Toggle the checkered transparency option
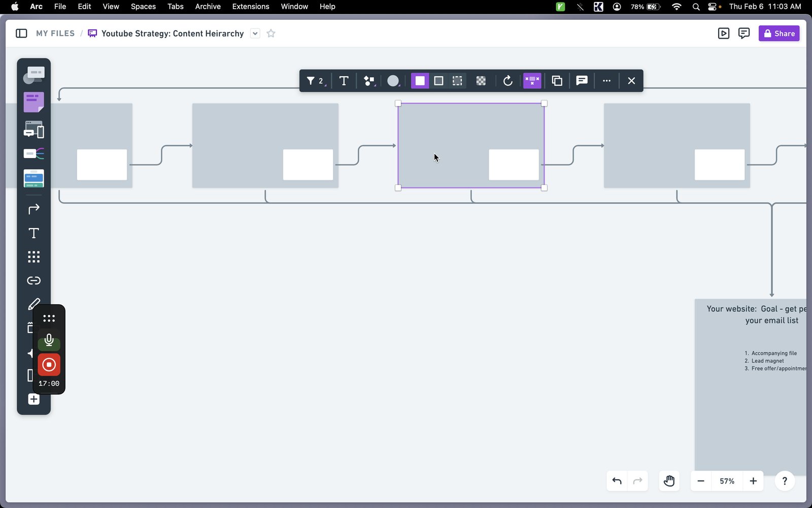Viewport: 812px width, 508px height. 481,81
